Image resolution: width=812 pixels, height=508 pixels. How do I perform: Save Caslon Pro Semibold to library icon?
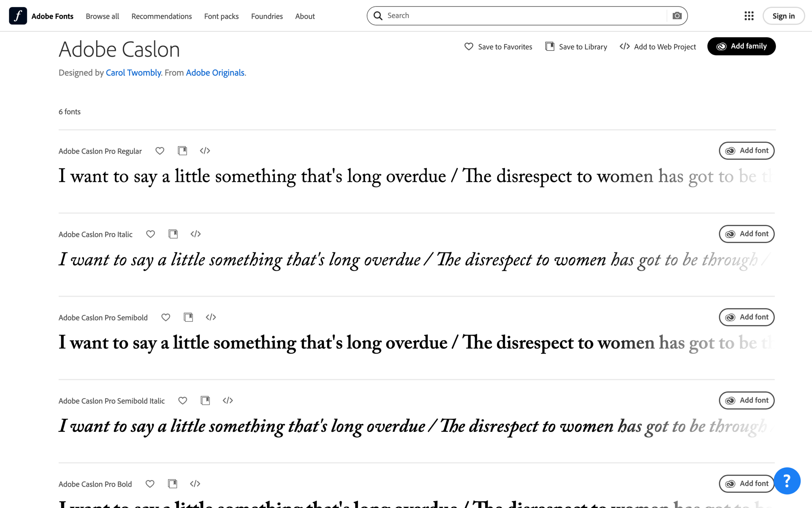[x=189, y=317]
